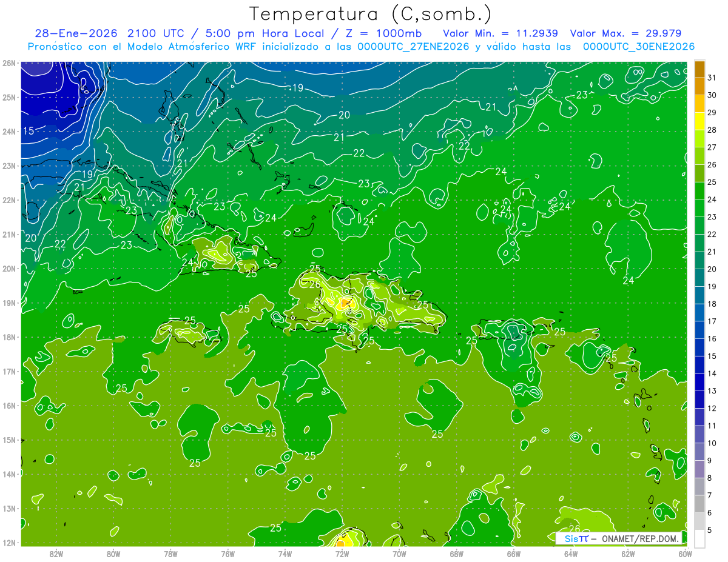Click the value 10 on the color scale
The height and width of the screenshot is (562, 728).
point(712,443)
